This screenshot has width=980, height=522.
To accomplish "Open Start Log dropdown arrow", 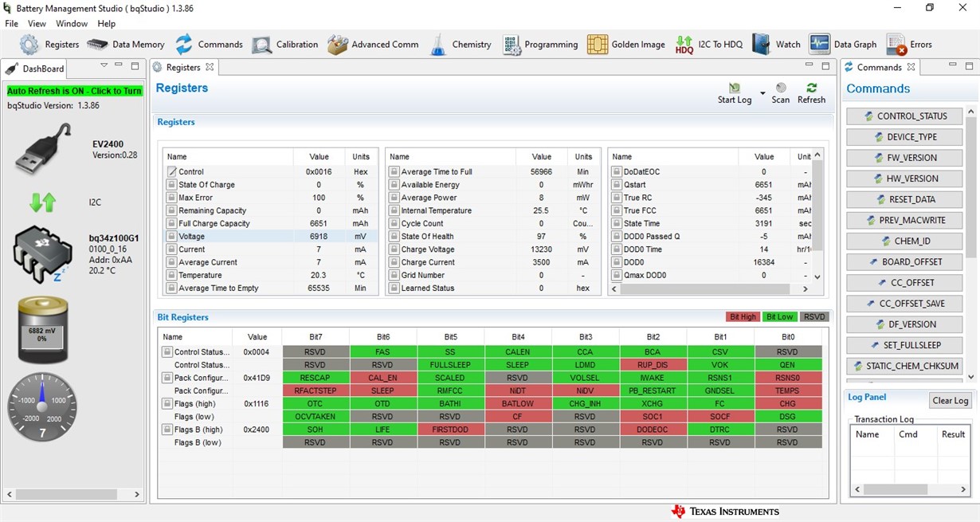I will 762,94.
